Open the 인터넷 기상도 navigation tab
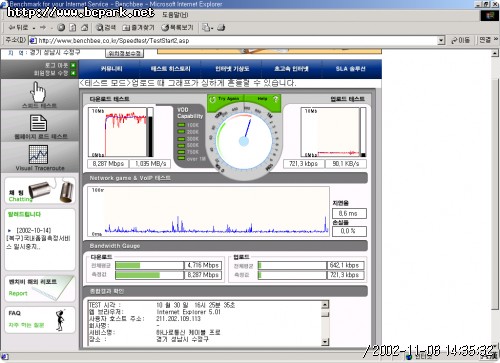The image size is (500, 363). [232, 69]
